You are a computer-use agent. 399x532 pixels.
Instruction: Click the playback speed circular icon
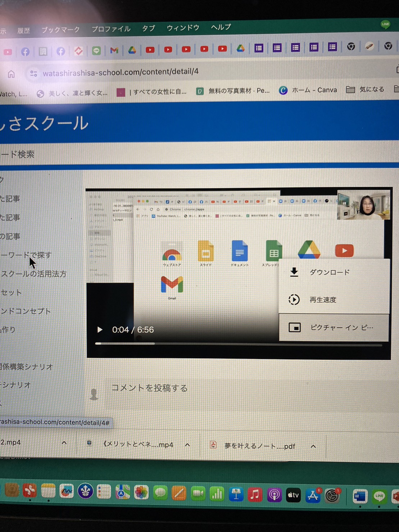tap(294, 300)
